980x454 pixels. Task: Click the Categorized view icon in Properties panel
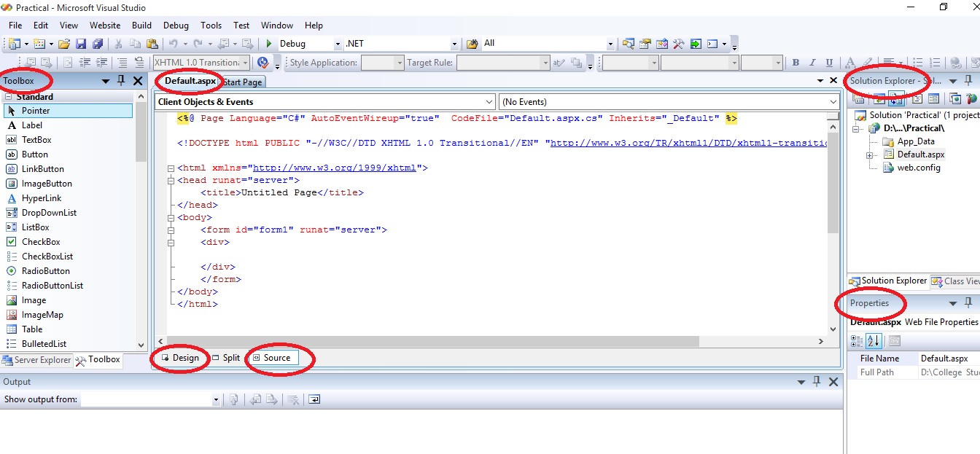point(857,341)
